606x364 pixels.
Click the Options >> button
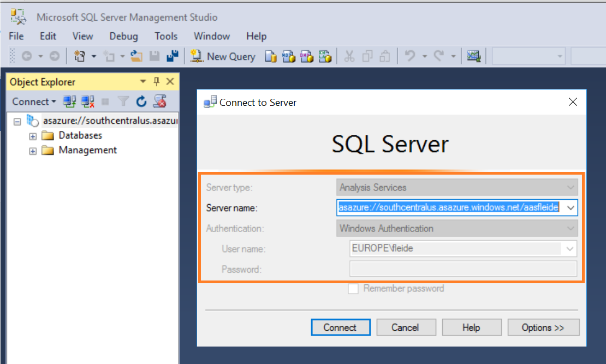(x=543, y=327)
